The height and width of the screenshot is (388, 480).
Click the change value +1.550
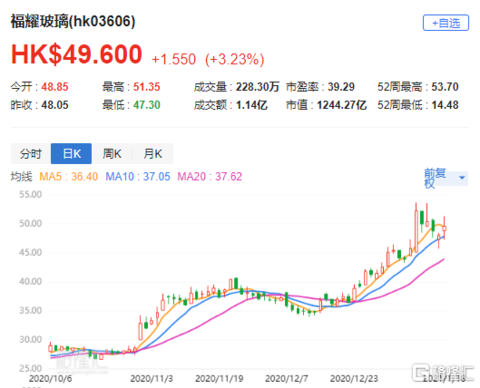(x=174, y=59)
